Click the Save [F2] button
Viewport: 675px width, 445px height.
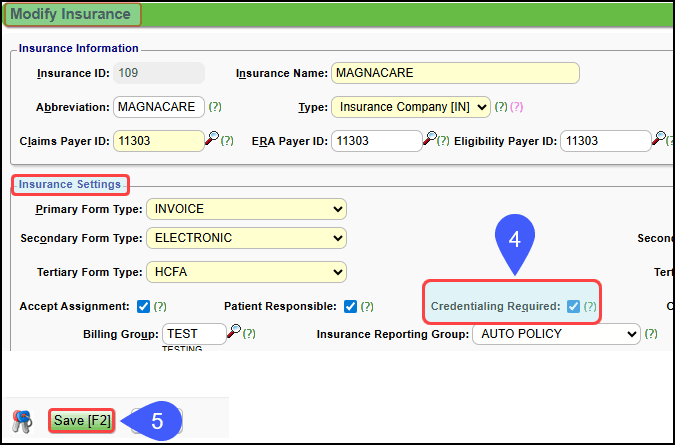(83, 421)
